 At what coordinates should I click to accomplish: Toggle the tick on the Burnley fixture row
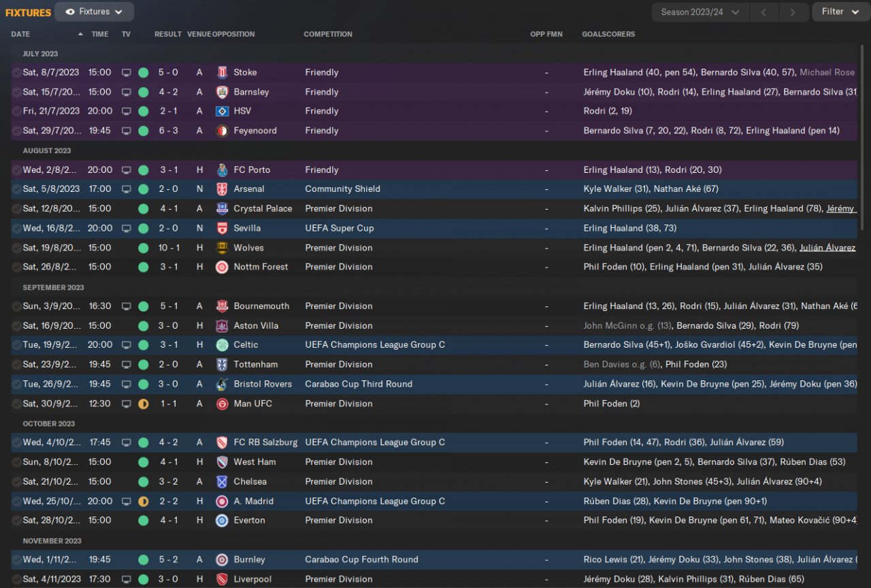(16, 559)
